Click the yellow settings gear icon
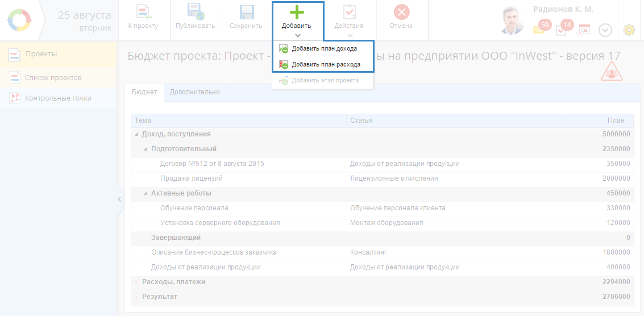644x316 pixels. point(629,30)
